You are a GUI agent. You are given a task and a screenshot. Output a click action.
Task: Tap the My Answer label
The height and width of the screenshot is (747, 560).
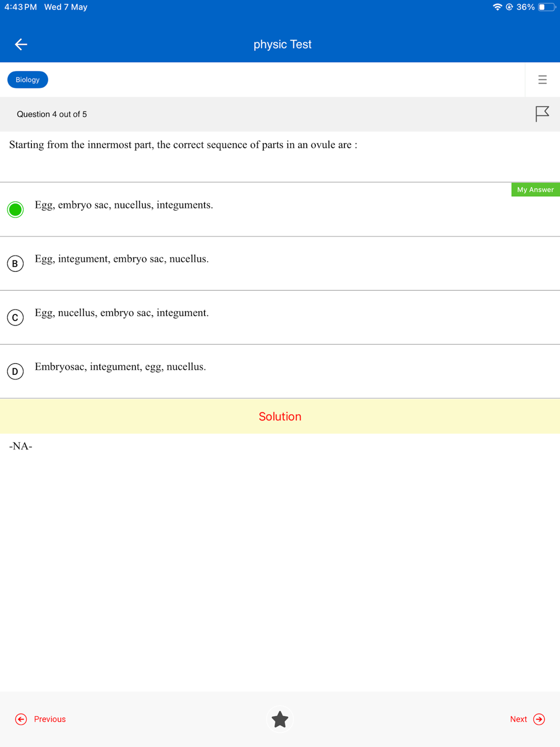535,189
